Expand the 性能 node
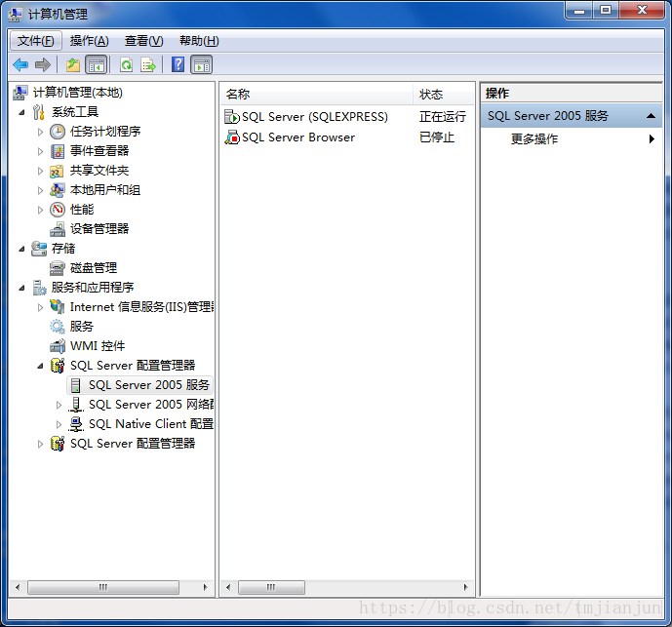The image size is (672, 627). point(40,210)
